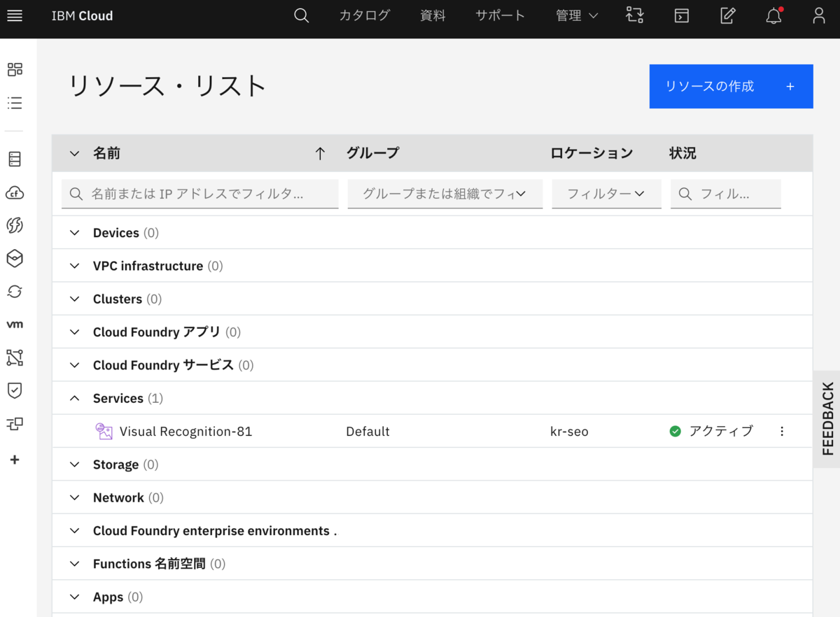Click the green active status icon
This screenshot has height=617, width=840.
point(675,432)
